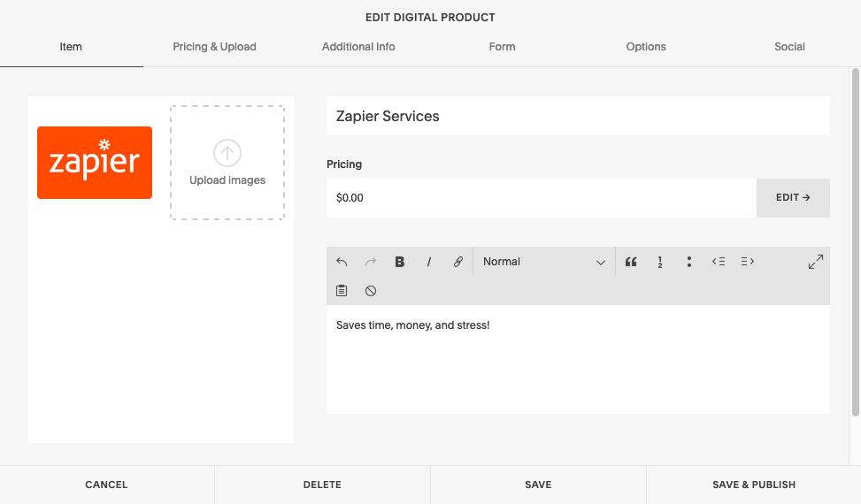
Task: Open the Pricing & Upload tab
Action: click(215, 47)
